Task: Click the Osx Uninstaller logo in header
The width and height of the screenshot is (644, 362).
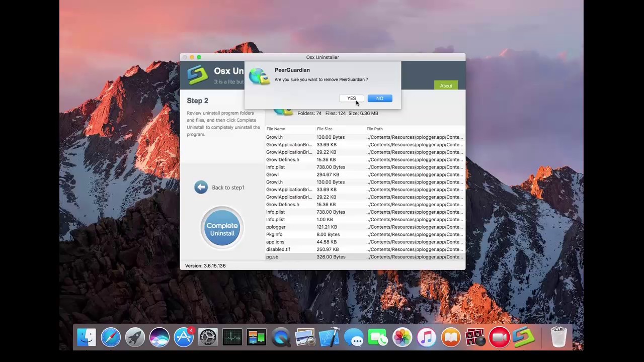Action: point(197,75)
